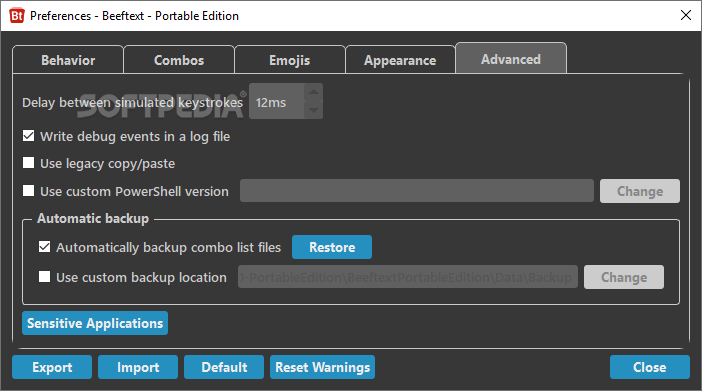Open the Combos tab

pos(179,60)
